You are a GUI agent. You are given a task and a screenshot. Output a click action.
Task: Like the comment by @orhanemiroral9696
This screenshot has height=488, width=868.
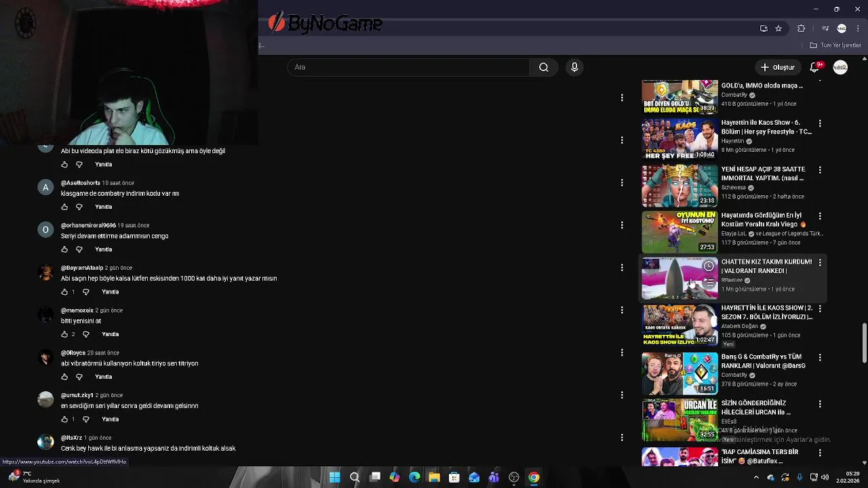click(x=64, y=249)
